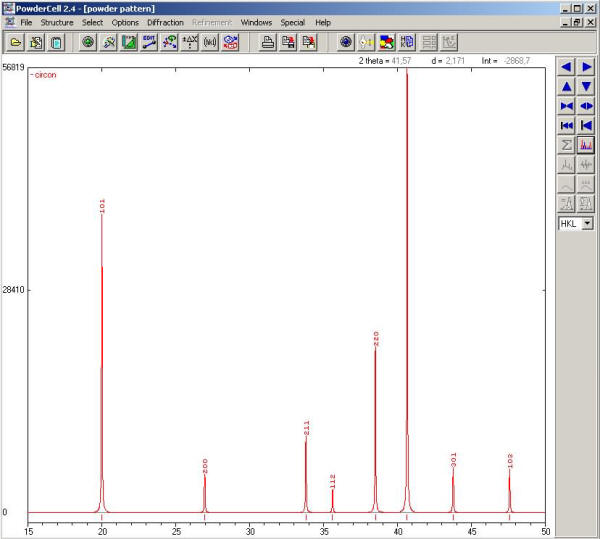
Task: Open the HKL dropdown list
Action: point(587,223)
